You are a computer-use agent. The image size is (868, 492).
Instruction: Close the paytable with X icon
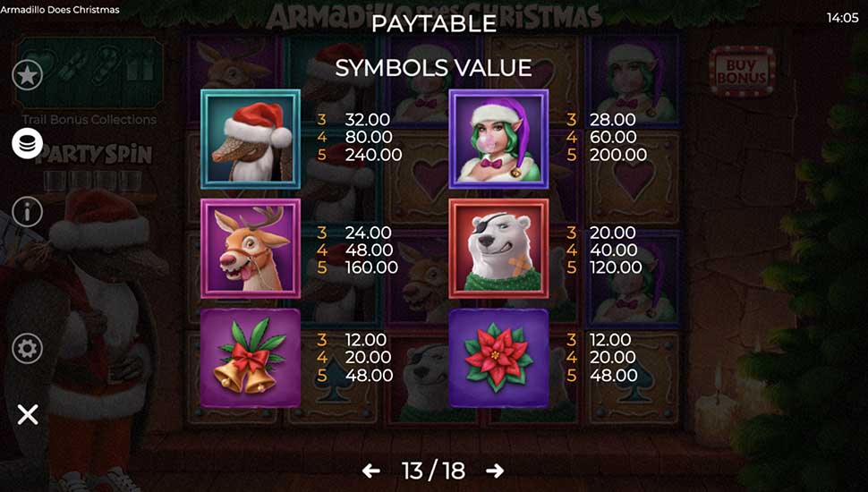27,414
